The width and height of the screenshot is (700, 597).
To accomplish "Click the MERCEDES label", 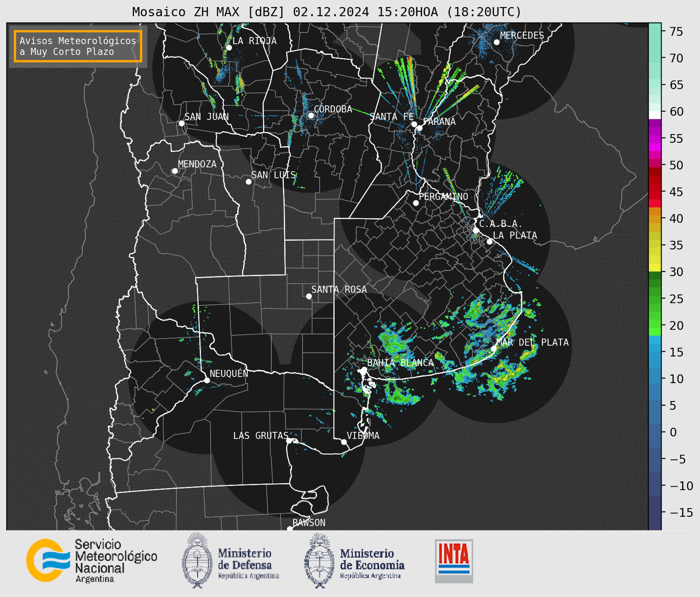I will pyautogui.click(x=522, y=36).
